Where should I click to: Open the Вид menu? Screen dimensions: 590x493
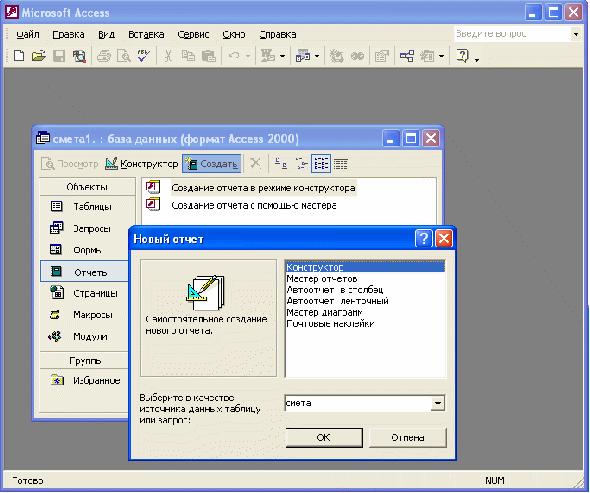point(106,35)
